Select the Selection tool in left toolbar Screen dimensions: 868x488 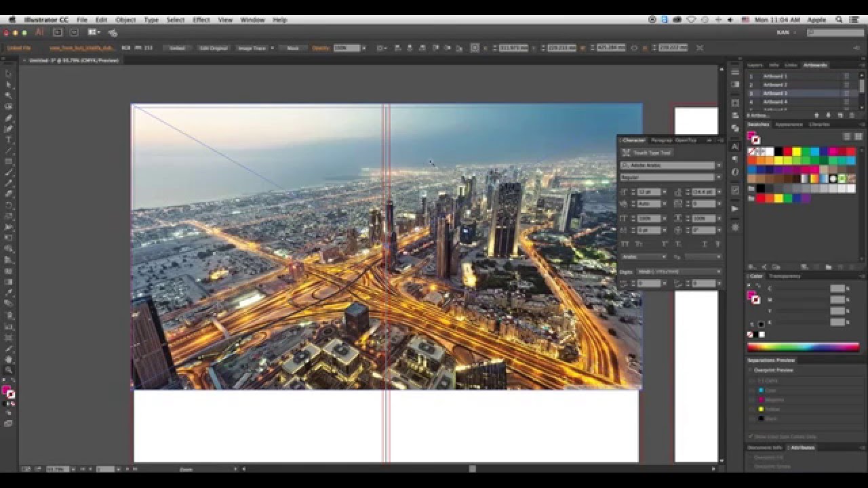[9, 74]
